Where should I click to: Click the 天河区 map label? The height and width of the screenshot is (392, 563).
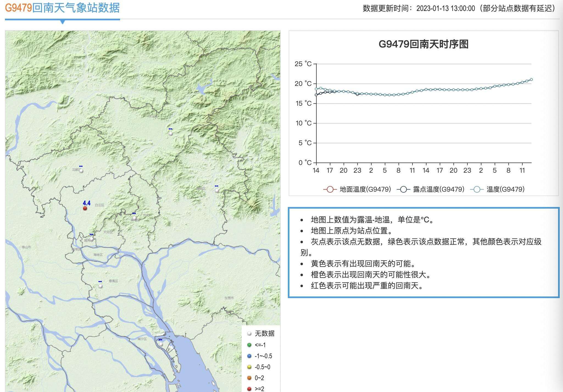point(108,232)
